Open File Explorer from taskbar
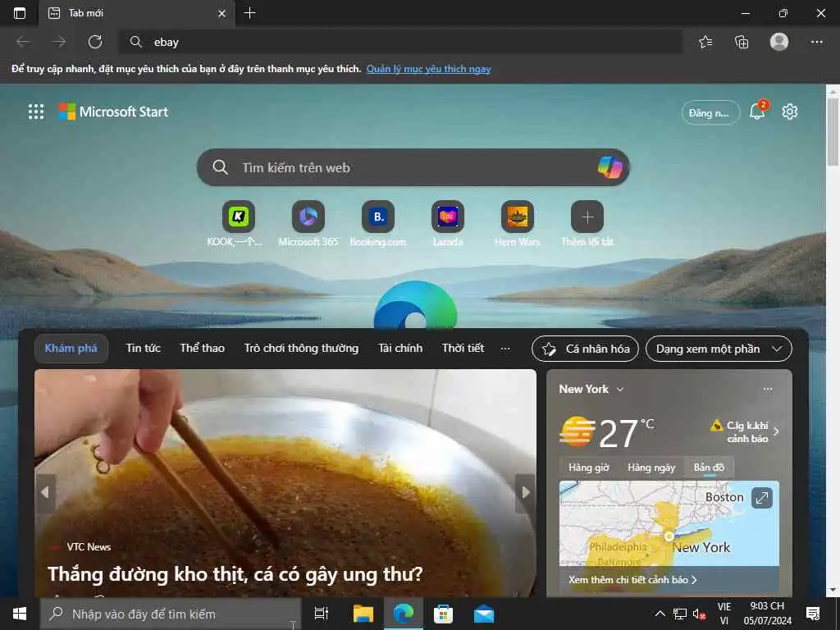840x630 pixels. pos(363,614)
